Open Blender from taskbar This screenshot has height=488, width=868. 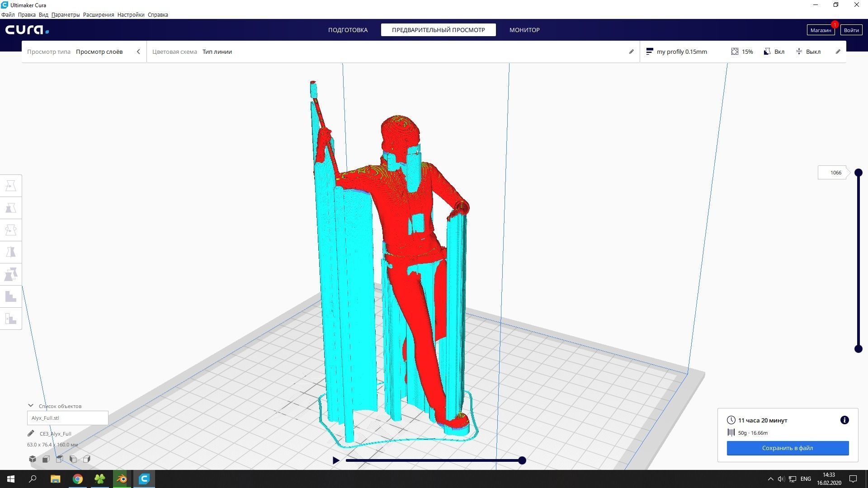[x=122, y=479]
